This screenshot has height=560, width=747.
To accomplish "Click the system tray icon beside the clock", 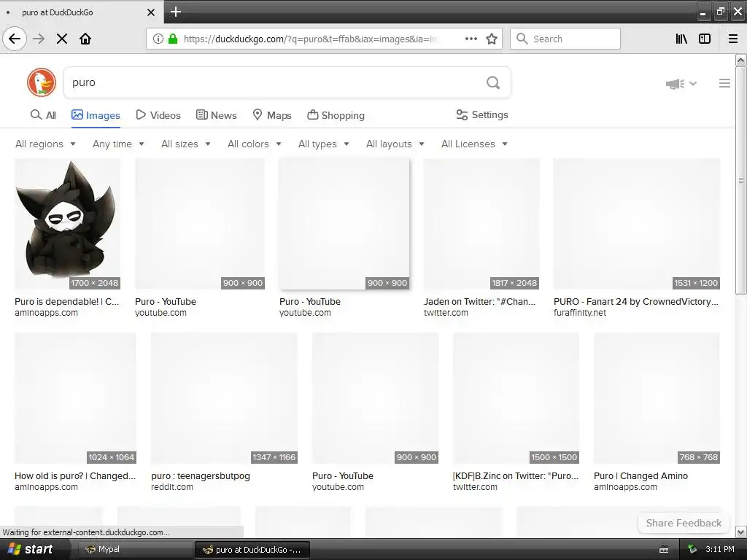I will coord(692,549).
